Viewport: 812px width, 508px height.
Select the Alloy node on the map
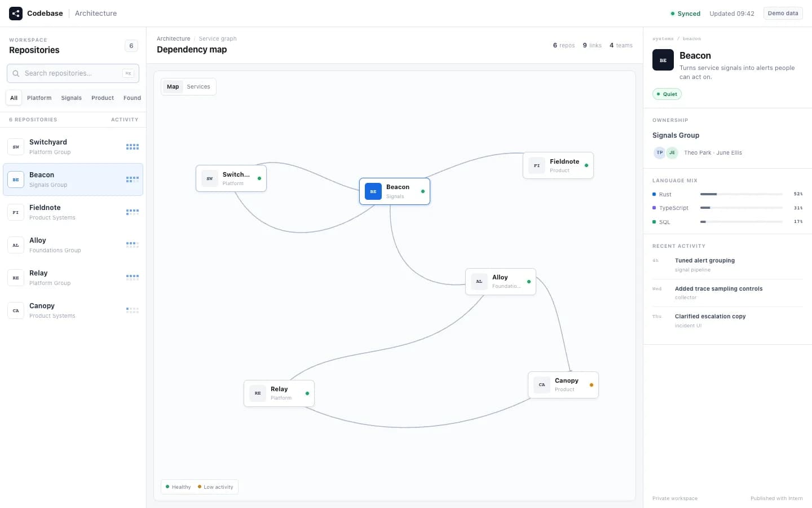pyautogui.click(x=501, y=282)
